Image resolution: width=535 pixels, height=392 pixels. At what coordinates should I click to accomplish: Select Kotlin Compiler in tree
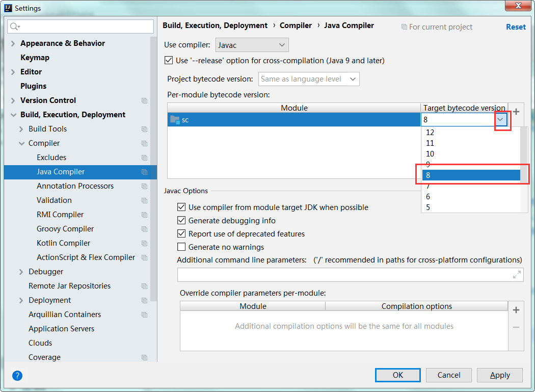point(64,243)
